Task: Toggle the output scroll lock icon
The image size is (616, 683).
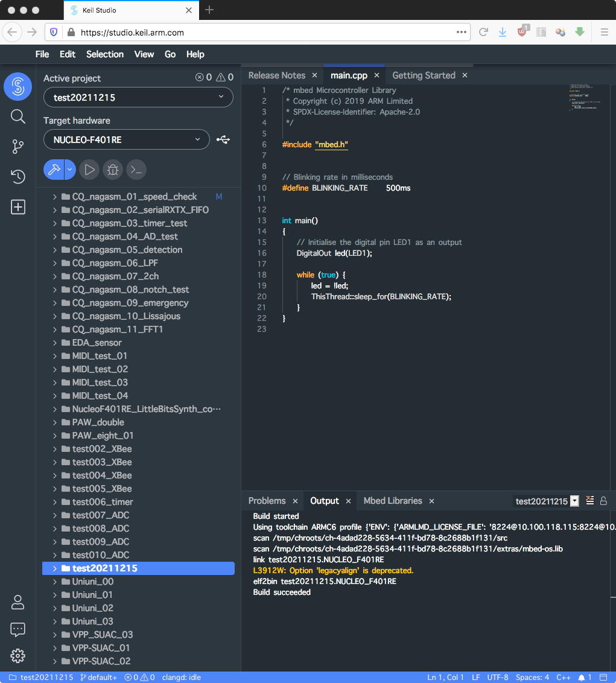Action: tap(603, 501)
